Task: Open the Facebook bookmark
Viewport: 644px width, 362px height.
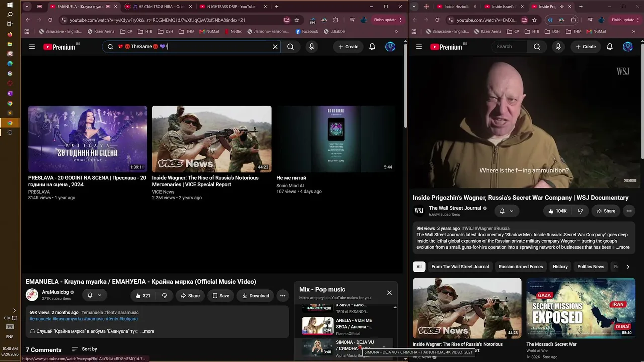Action: tap(307, 31)
